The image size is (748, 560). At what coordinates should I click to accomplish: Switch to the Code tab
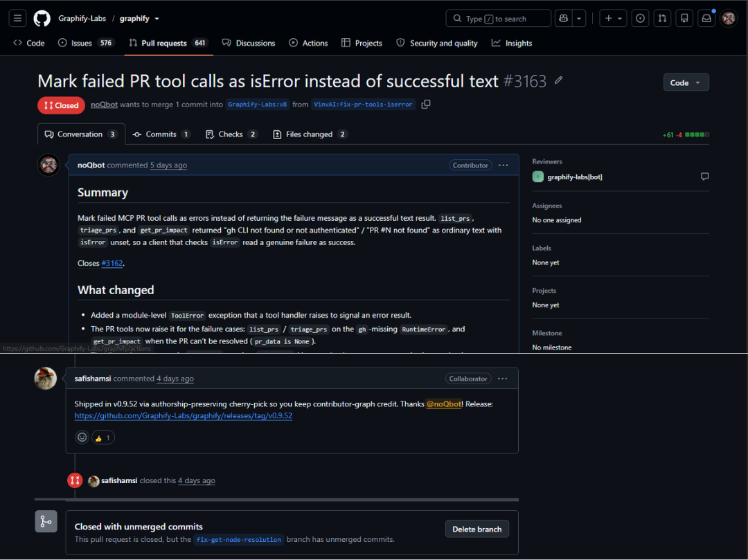coord(29,43)
